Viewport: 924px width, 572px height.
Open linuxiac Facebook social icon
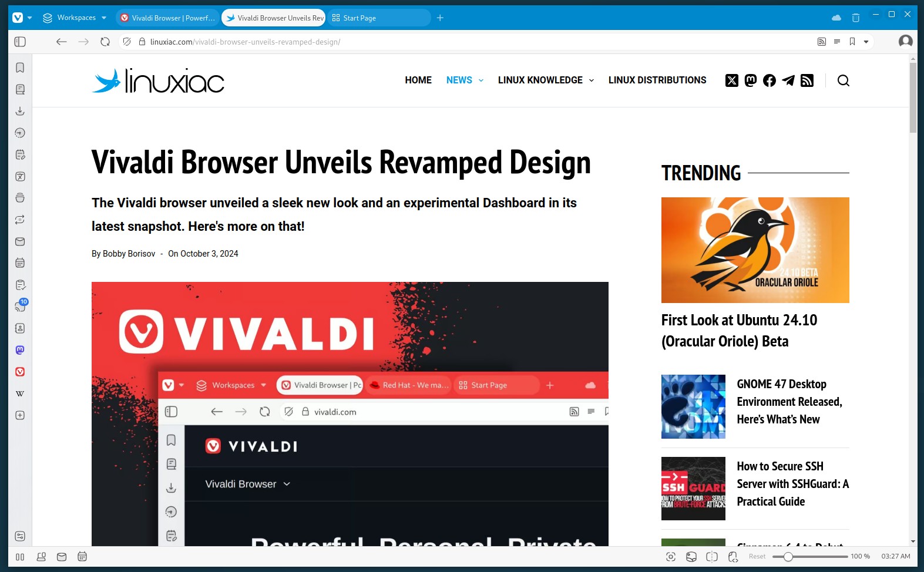coord(770,80)
